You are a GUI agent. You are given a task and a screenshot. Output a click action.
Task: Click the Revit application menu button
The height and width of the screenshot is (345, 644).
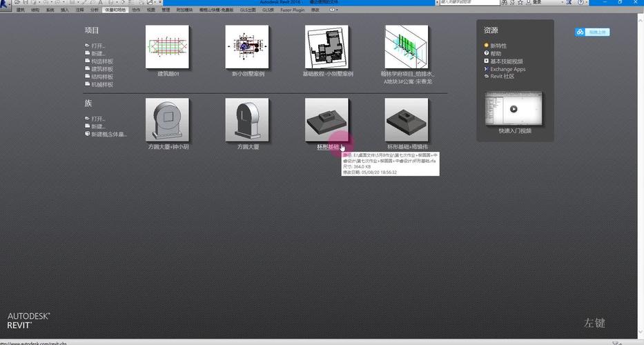(6, 5)
